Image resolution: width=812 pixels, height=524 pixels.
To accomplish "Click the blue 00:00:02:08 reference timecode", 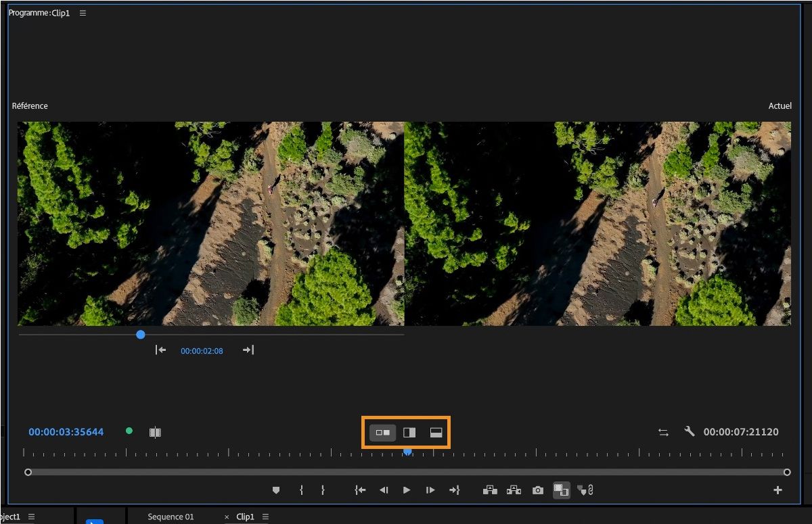I will click(x=202, y=350).
